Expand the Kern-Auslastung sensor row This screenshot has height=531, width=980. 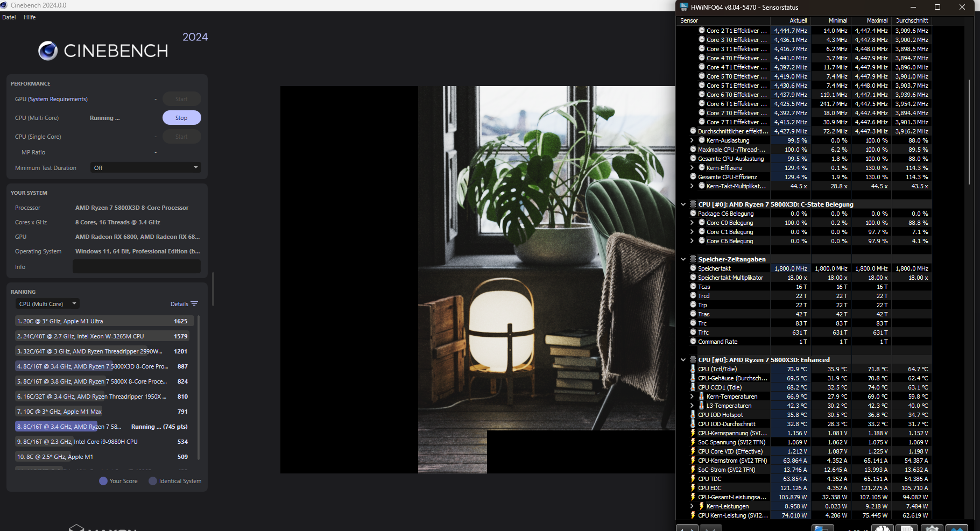click(692, 140)
